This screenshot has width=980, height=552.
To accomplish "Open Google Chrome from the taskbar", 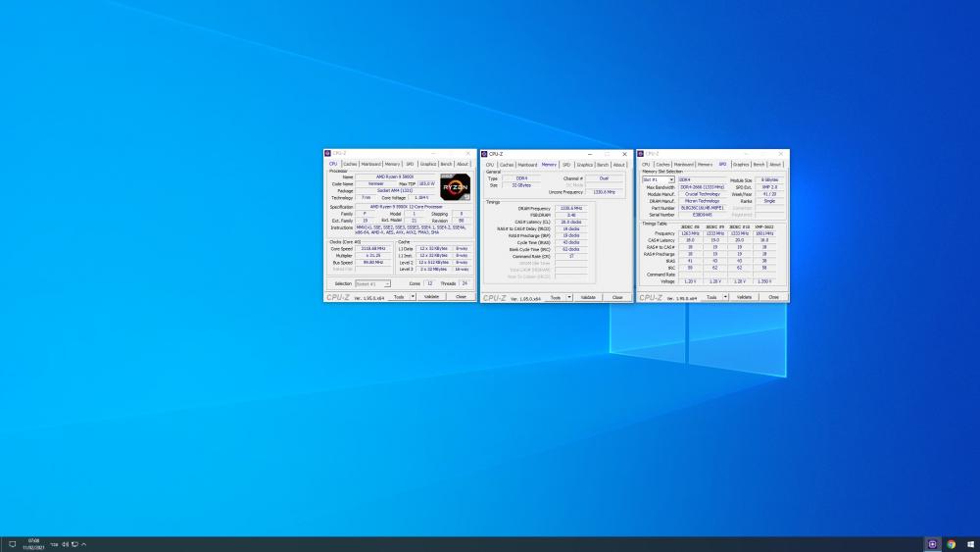I will 952,544.
